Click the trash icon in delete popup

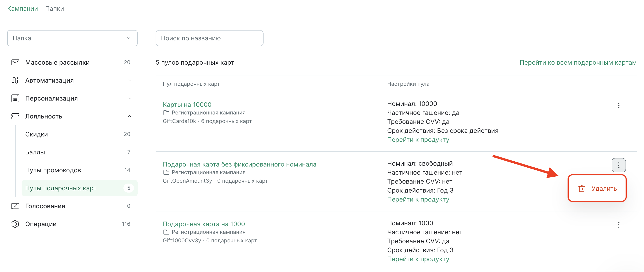tap(581, 189)
